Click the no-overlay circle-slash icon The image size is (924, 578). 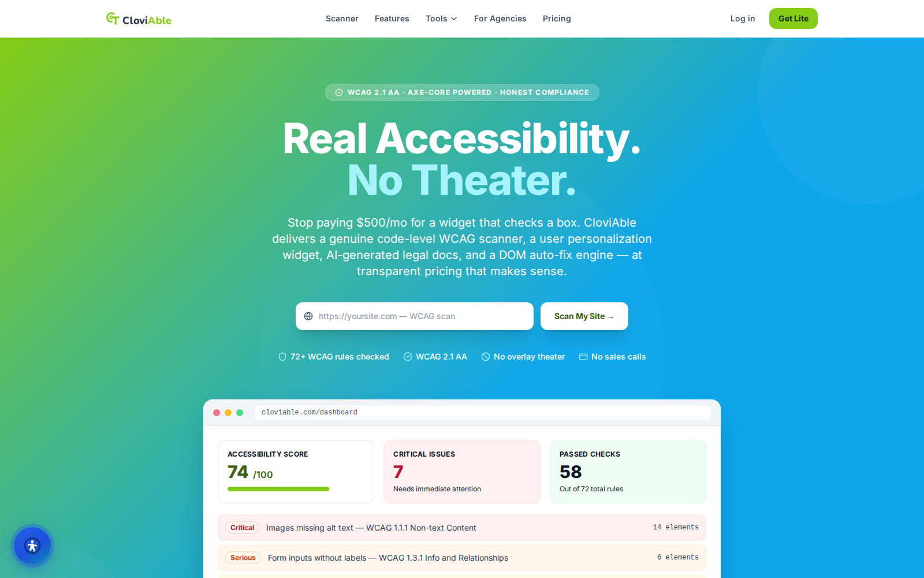click(486, 357)
